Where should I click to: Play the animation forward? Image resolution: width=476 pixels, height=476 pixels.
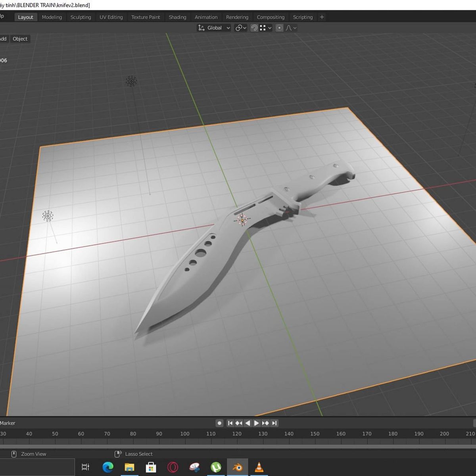[x=257, y=423]
